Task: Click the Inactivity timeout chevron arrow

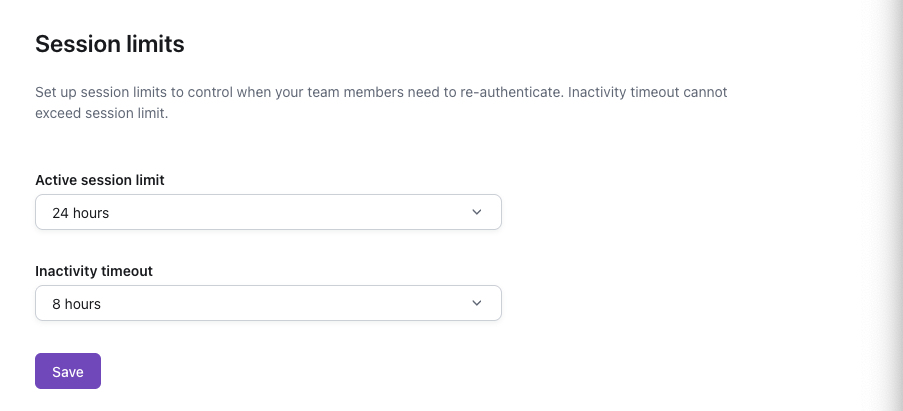Action: (x=477, y=303)
